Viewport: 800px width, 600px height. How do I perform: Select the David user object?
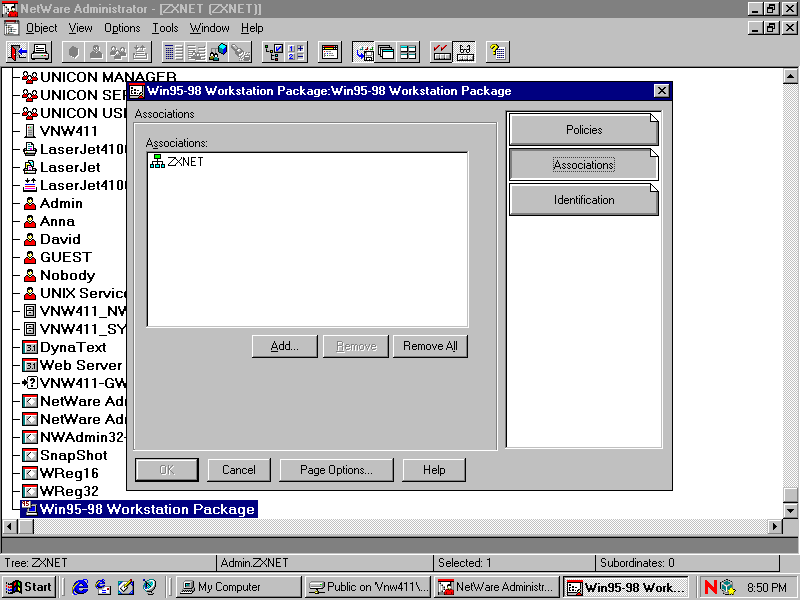(53, 239)
